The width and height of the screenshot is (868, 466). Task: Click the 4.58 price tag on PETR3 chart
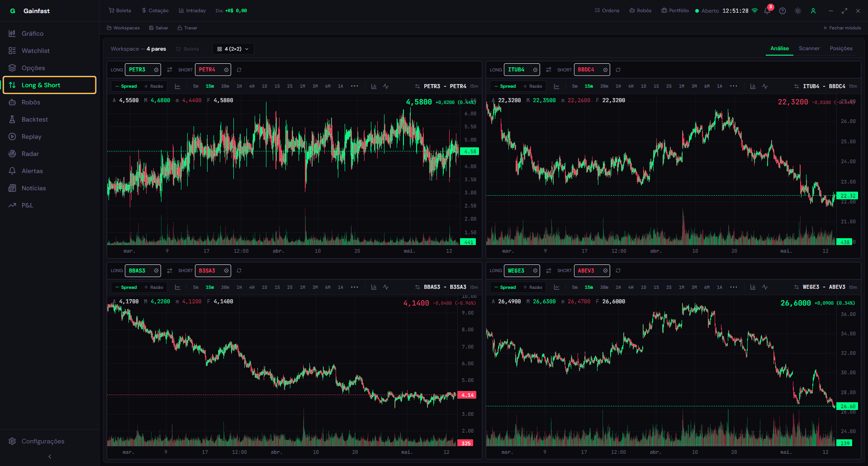(x=470, y=151)
